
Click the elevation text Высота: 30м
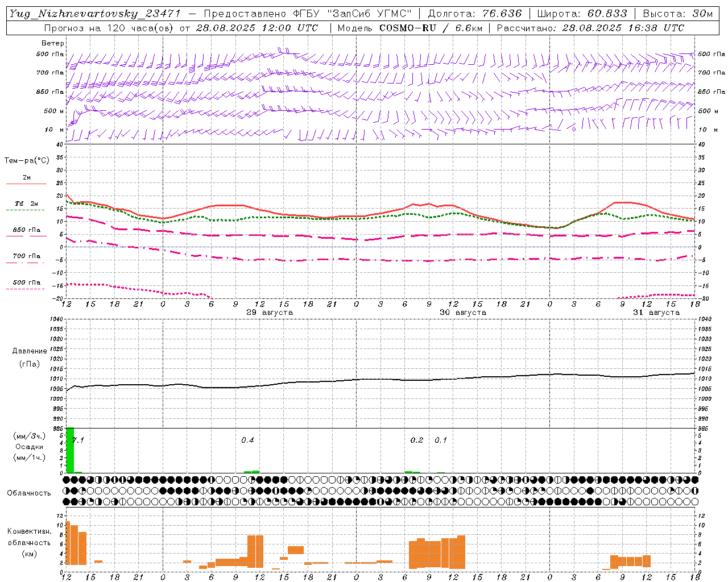(x=677, y=14)
